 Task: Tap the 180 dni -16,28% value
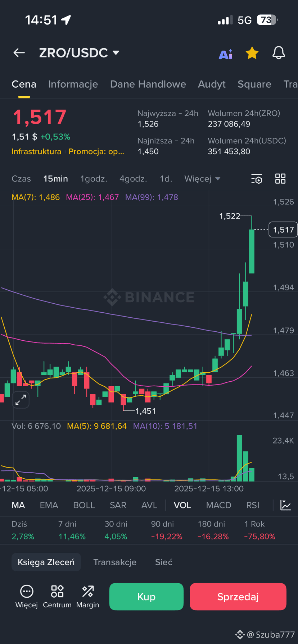(213, 537)
